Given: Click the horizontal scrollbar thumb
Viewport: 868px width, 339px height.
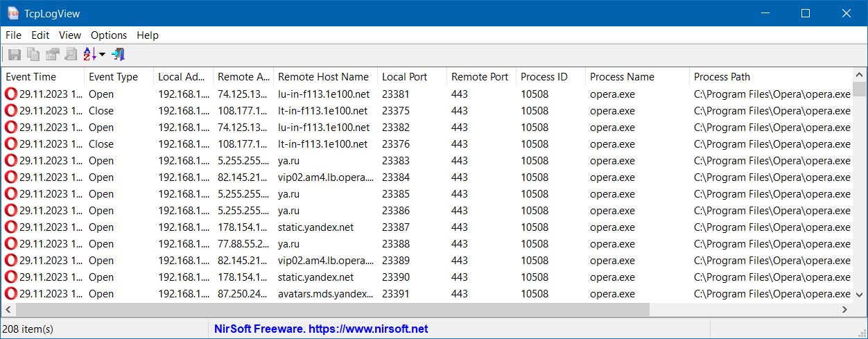Looking at the screenshot, I should click(333, 309).
